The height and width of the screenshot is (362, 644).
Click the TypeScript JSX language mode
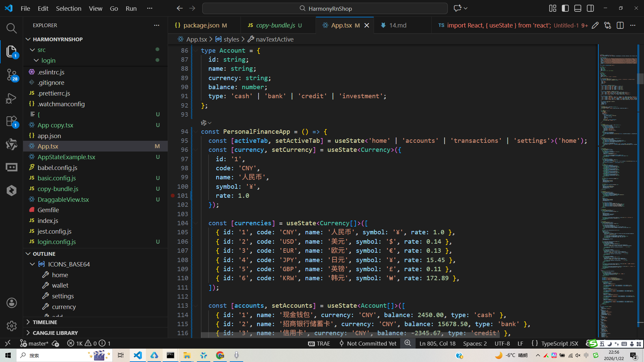pos(559,344)
